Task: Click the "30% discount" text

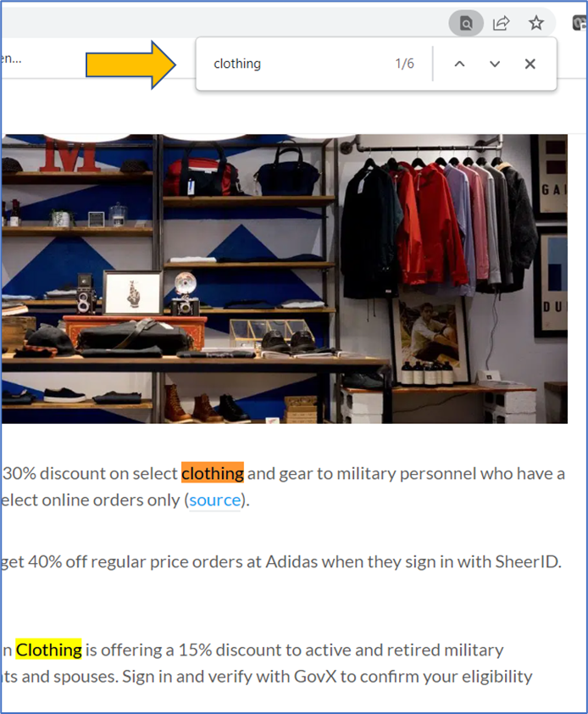Action: pyautogui.click(x=54, y=473)
